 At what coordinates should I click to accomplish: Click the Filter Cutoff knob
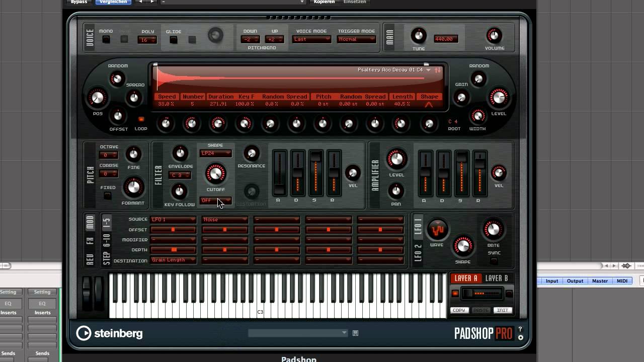click(x=215, y=173)
